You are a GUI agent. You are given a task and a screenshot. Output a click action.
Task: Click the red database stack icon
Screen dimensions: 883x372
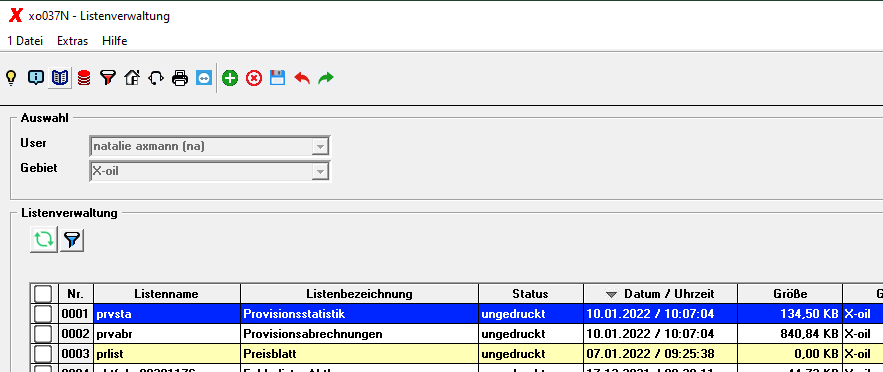[84, 78]
